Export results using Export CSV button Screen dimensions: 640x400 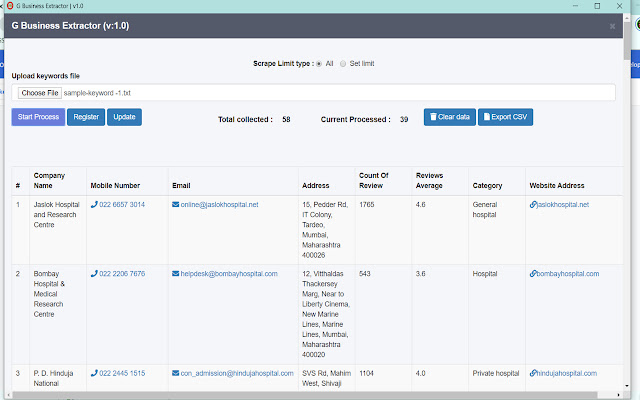coord(506,117)
